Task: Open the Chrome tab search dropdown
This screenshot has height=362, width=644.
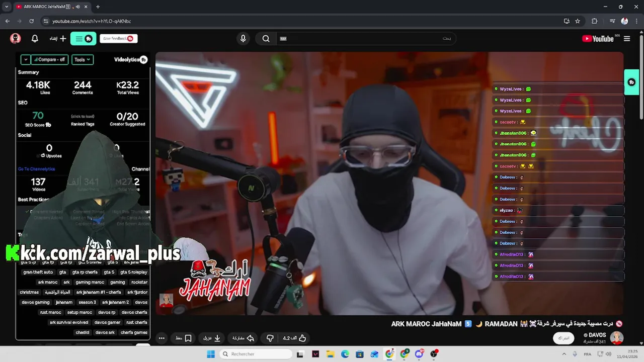Action: pos(7,7)
